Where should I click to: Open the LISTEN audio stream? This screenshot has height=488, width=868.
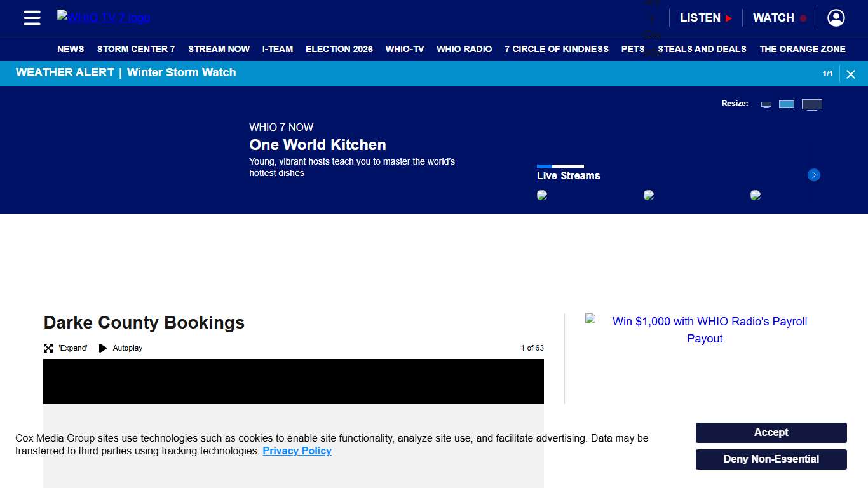coord(705,18)
